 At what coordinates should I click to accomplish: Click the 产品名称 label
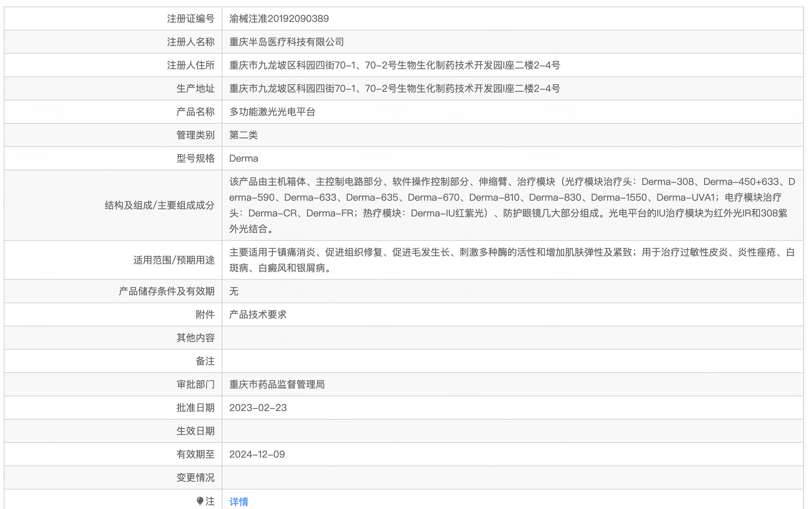click(196, 112)
